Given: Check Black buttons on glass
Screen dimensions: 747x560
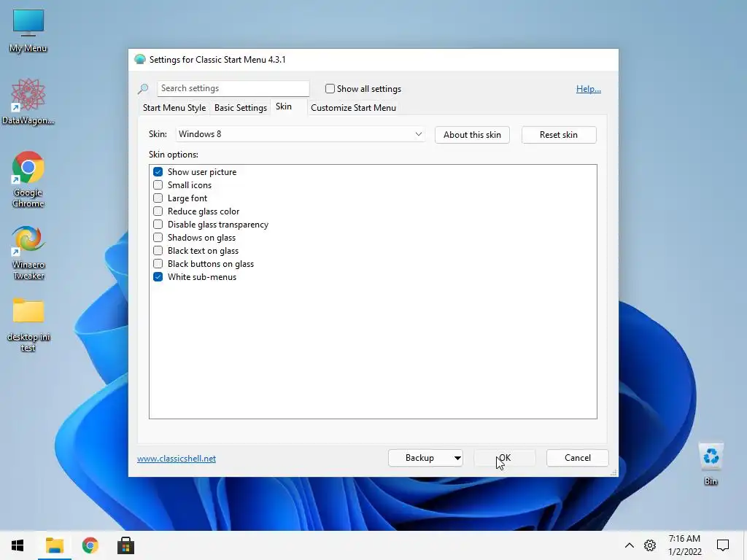Looking at the screenshot, I should (158, 264).
